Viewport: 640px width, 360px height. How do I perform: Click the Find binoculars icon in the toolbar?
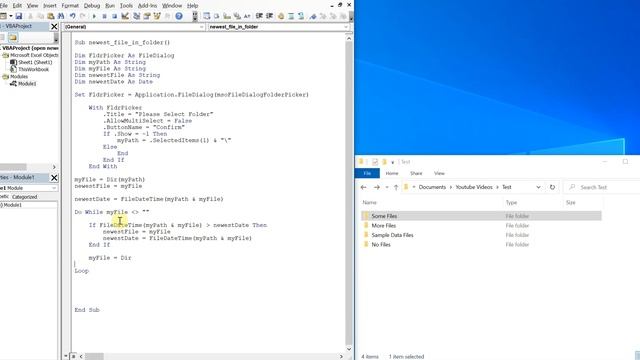click(x=61, y=16)
